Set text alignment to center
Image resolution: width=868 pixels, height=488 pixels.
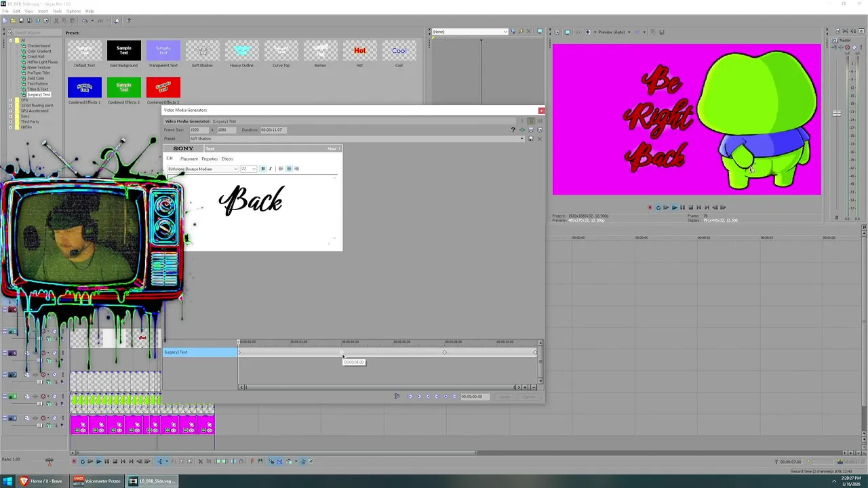coord(289,169)
